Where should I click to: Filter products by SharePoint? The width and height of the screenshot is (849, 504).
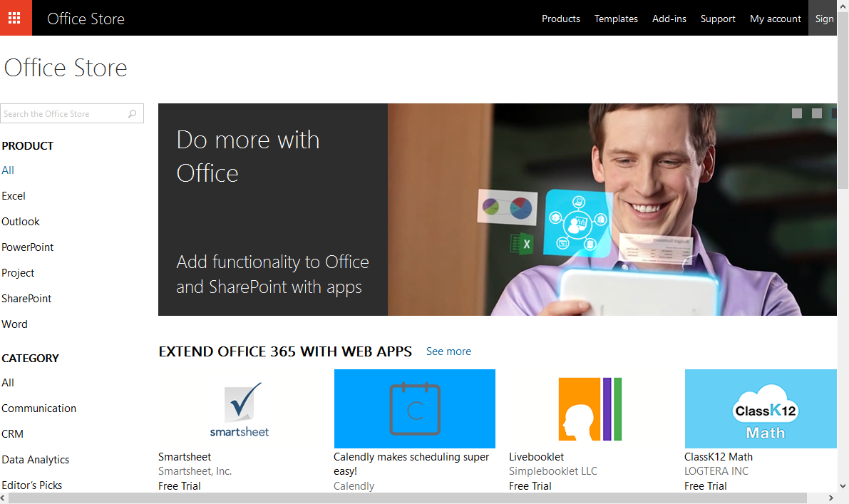26,298
